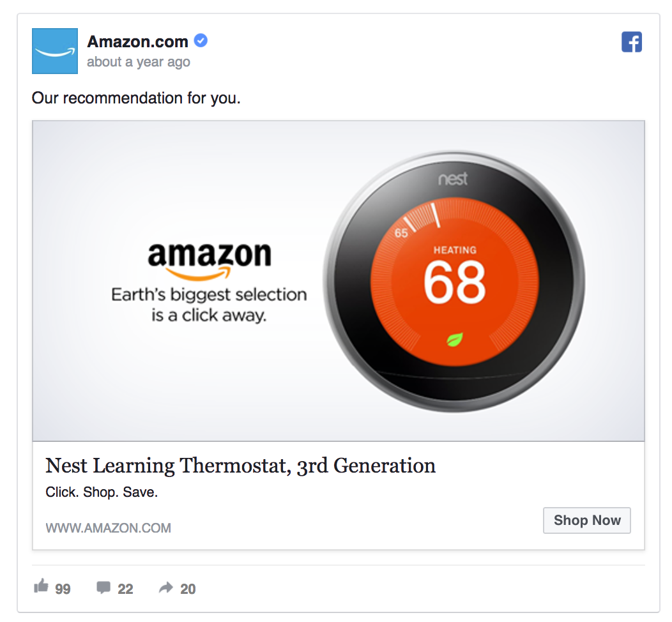Viewport: 672px width, 622px height.
Task: Click the 'about a year ago' timestamp
Action: 139,62
